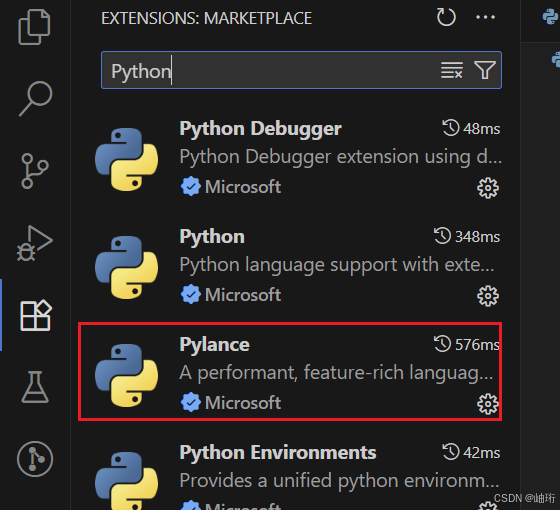
Task: Click the Pylance extension logo
Action: 126,375
